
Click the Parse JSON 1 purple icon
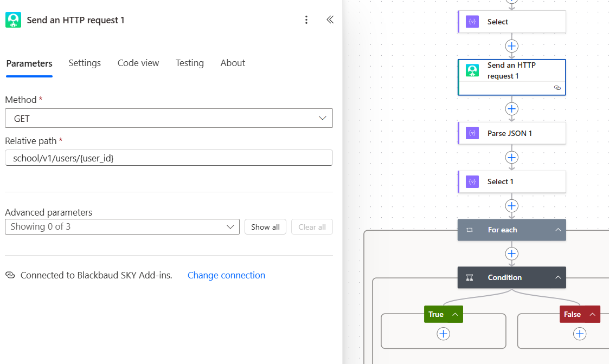(x=472, y=133)
